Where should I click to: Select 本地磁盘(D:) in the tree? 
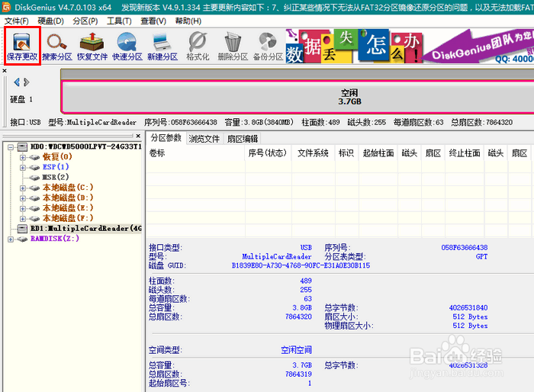click(67, 198)
